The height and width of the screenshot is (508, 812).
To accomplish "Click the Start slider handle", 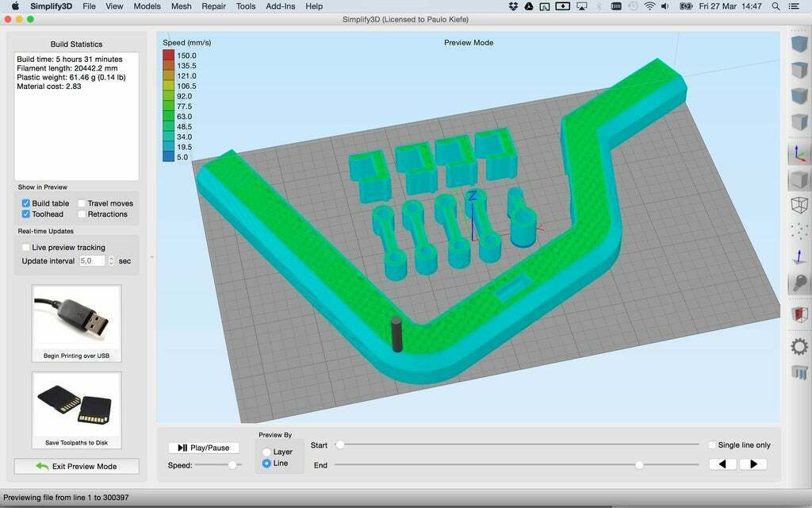I will pyautogui.click(x=339, y=444).
